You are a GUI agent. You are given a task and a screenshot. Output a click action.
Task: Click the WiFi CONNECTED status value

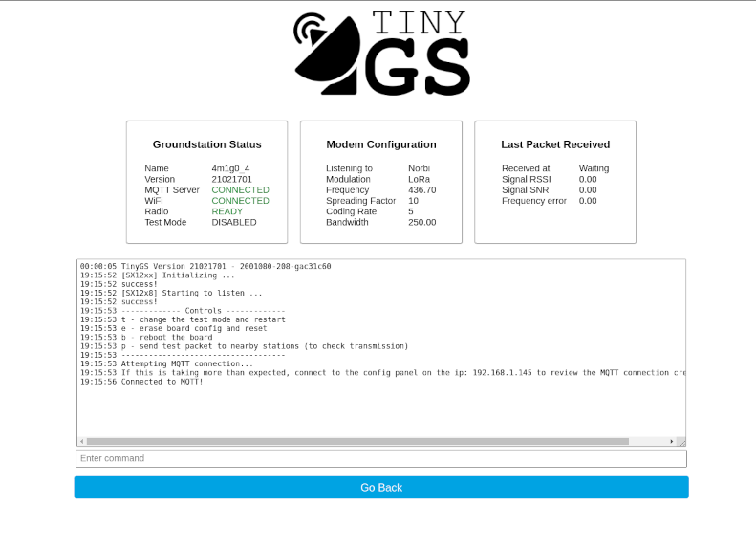pyautogui.click(x=240, y=201)
